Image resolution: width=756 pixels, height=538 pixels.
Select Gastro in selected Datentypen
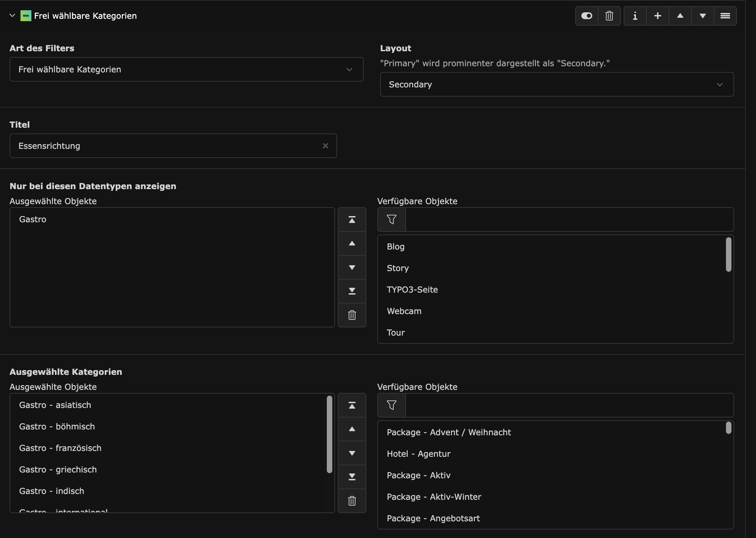tap(172, 219)
